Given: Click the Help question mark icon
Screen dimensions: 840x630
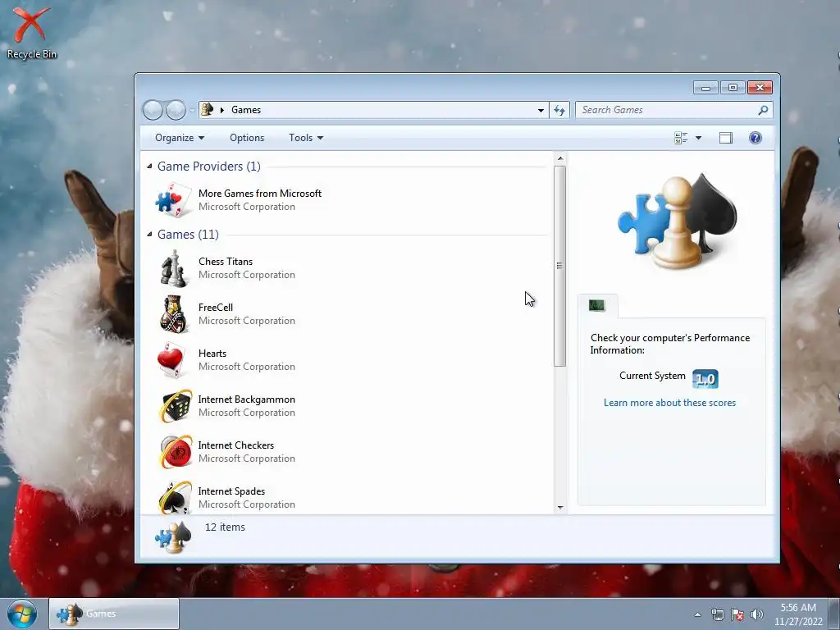Looking at the screenshot, I should pyautogui.click(x=755, y=138).
